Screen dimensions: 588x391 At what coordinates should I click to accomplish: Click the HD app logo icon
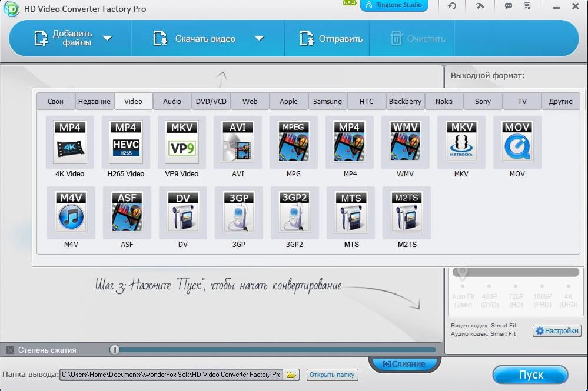pos(11,8)
